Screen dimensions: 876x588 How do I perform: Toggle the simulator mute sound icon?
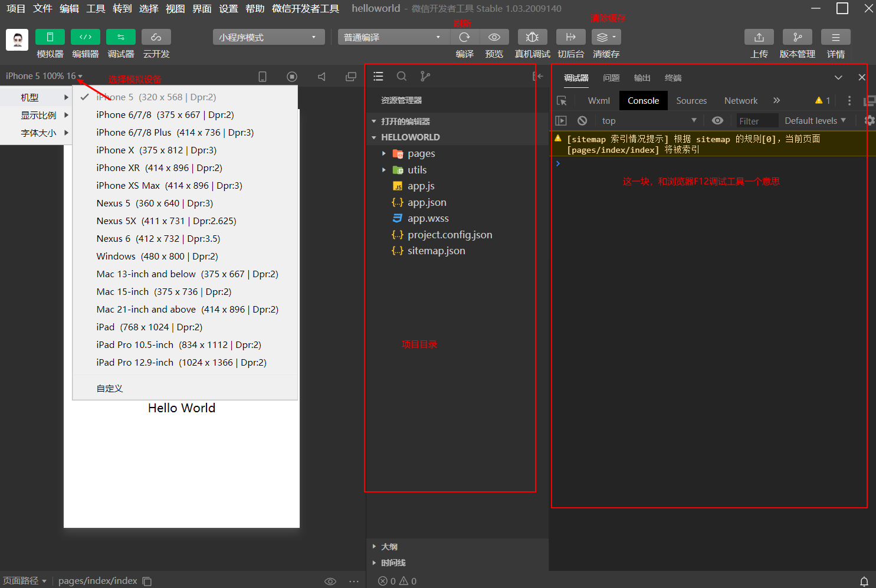tap(321, 77)
